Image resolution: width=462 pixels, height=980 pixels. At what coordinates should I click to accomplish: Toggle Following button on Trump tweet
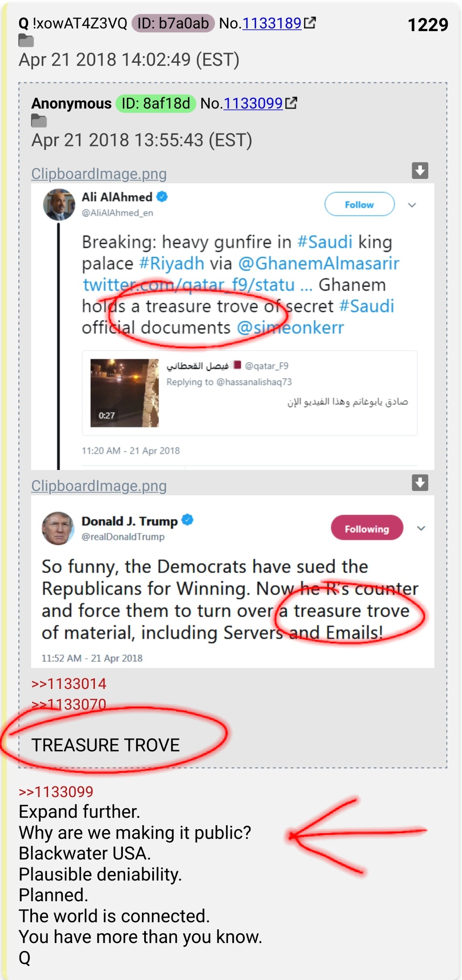click(x=367, y=528)
